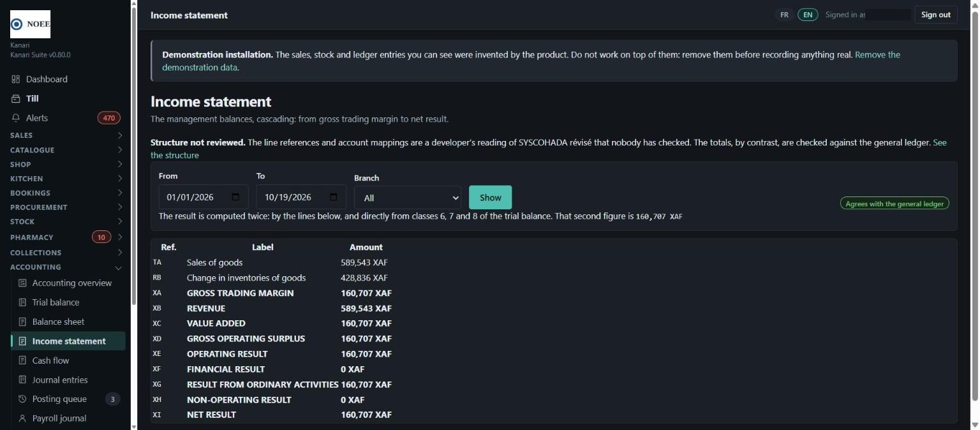Expand the KITCHEN section
The image size is (980, 430).
pyautogui.click(x=66, y=179)
